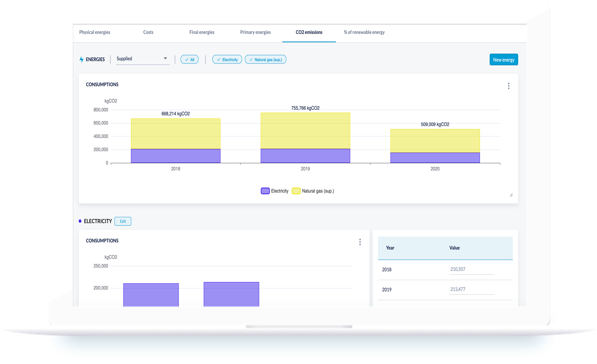
Task: Toggle the All energies filter chip
Action: [x=190, y=60]
